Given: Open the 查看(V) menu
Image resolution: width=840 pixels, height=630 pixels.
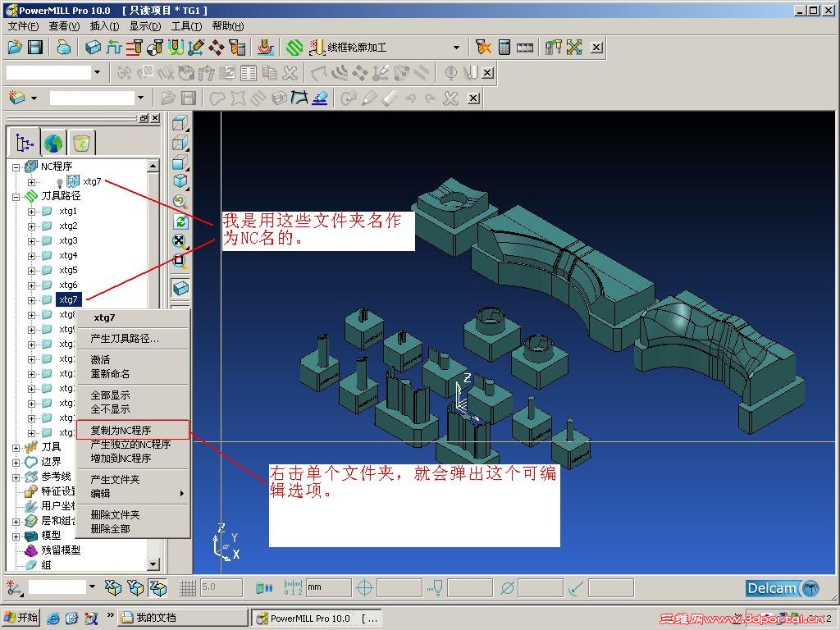Looking at the screenshot, I should (x=64, y=26).
